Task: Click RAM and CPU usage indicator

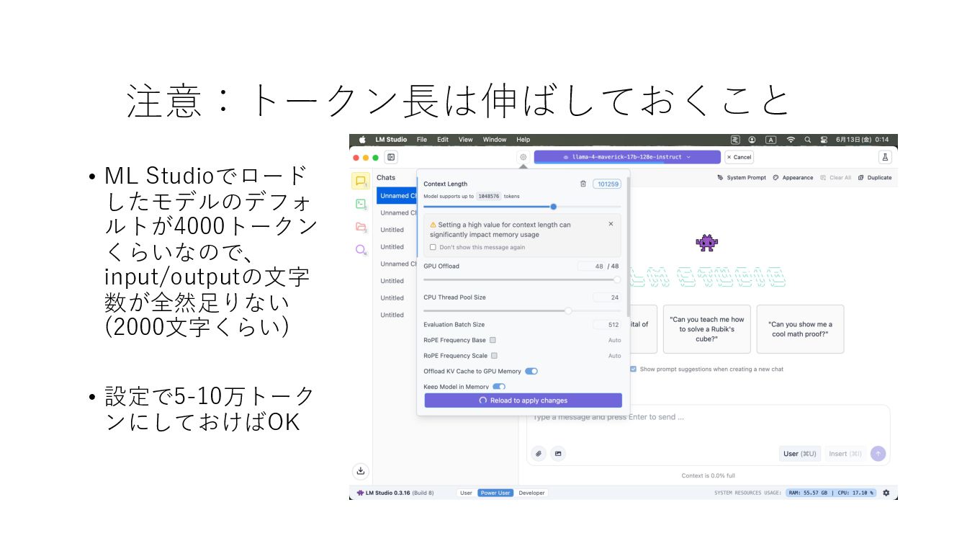Action: pos(831,493)
